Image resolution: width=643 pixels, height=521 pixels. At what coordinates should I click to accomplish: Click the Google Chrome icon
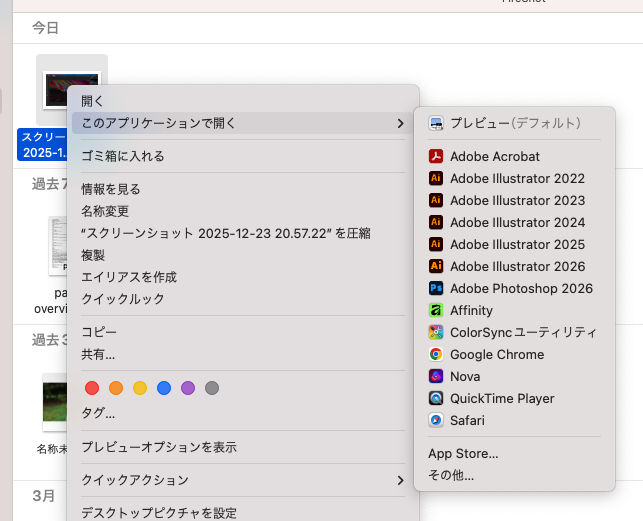[436, 354]
